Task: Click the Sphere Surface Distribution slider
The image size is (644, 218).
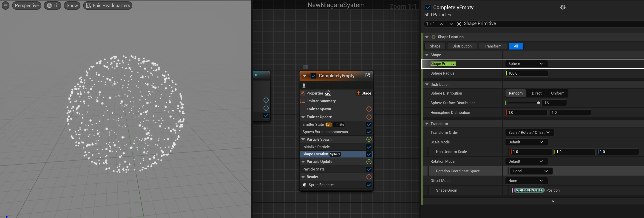Action: [x=523, y=103]
